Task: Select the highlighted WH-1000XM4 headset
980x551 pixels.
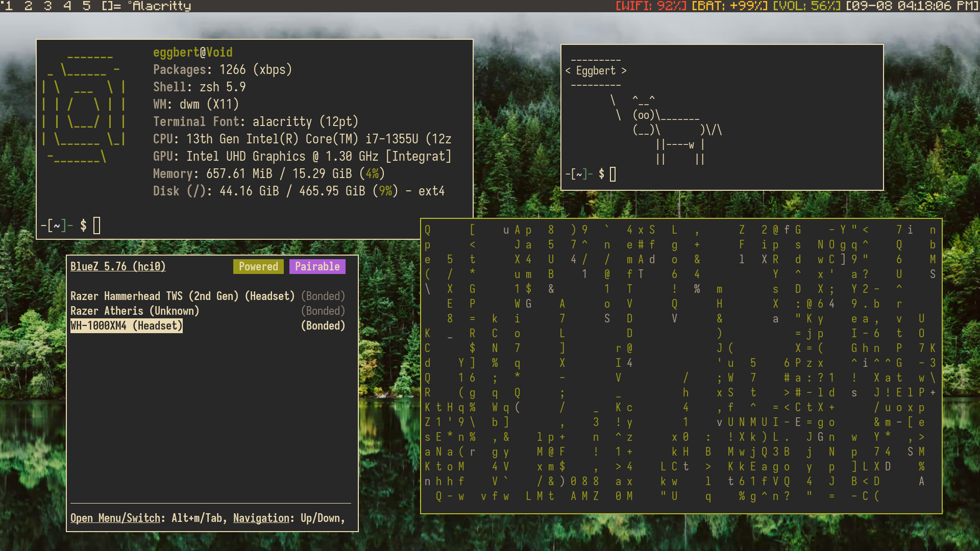Action: pos(126,325)
